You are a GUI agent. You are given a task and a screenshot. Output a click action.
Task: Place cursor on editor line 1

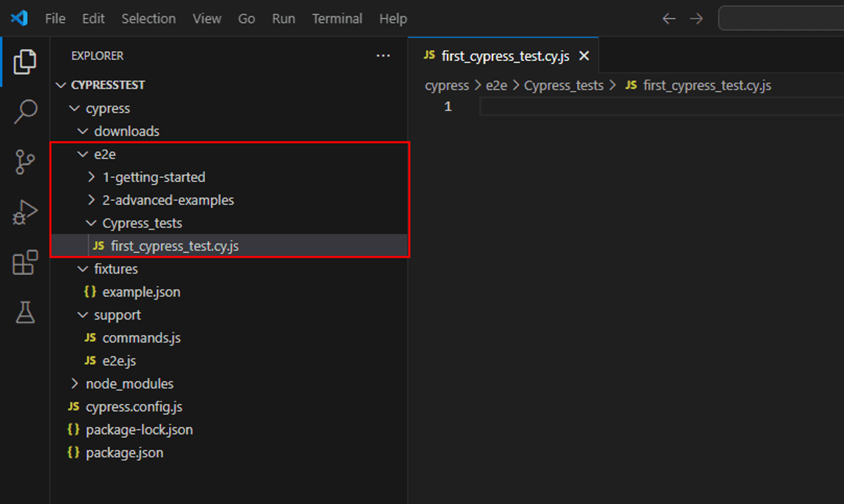click(x=662, y=107)
